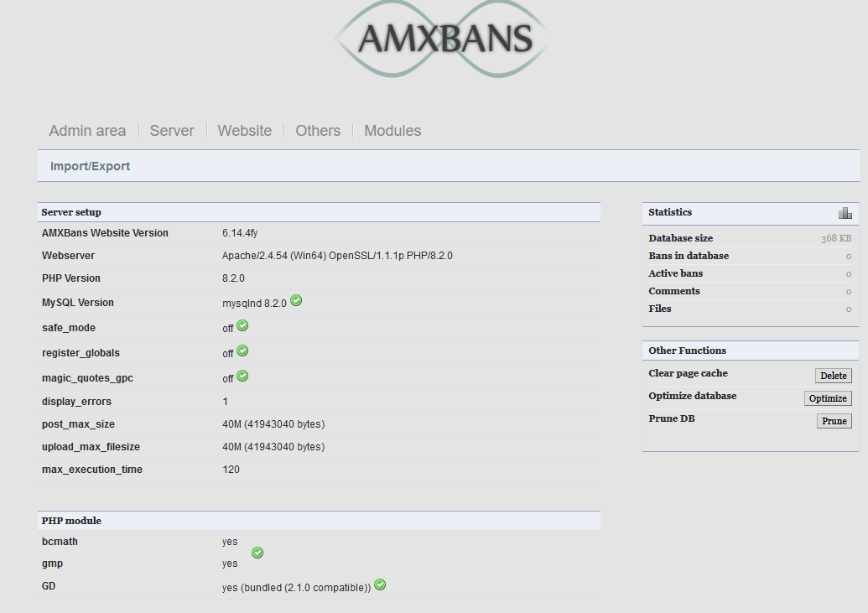868x613 pixels.
Task: Click the Prune DB button
Action: pyautogui.click(x=834, y=421)
